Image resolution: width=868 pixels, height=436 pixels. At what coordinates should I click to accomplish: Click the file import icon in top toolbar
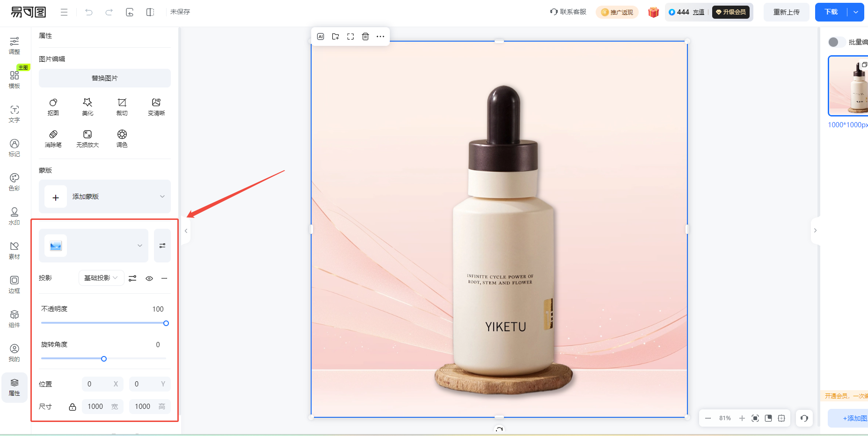tap(130, 12)
